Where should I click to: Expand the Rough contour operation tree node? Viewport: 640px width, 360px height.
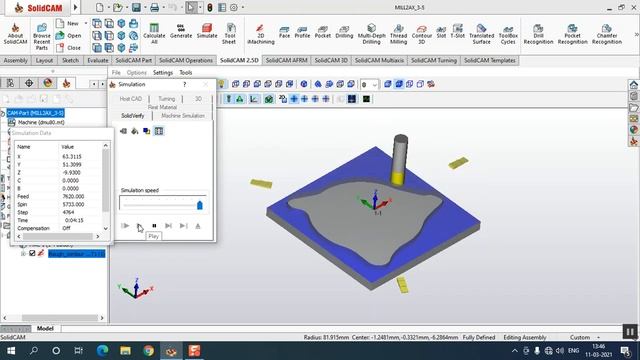(x=23, y=253)
